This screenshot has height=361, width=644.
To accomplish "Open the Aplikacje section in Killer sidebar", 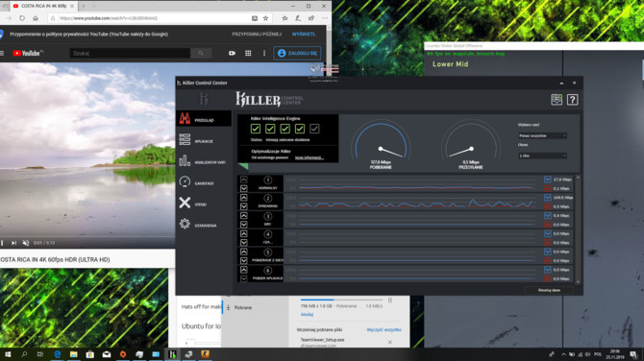I will (x=204, y=140).
